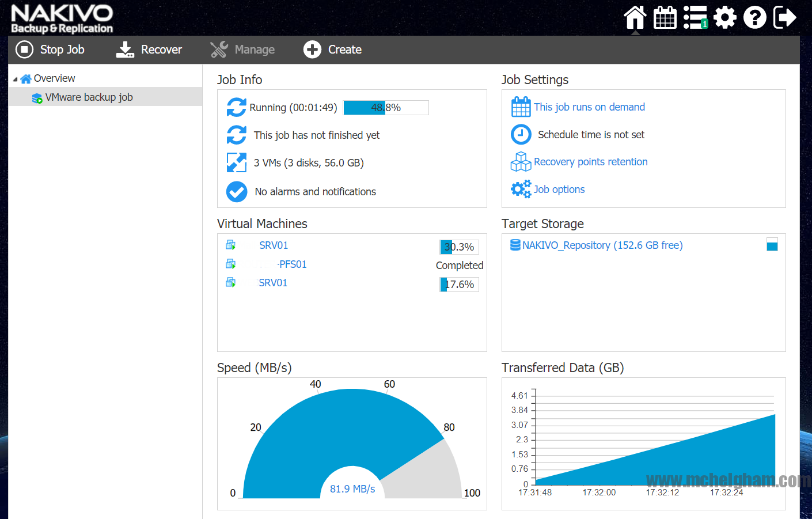812x519 pixels.
Task: Click the NAKIVO Backup & Replication logo
Action: [x=62, y=19]
